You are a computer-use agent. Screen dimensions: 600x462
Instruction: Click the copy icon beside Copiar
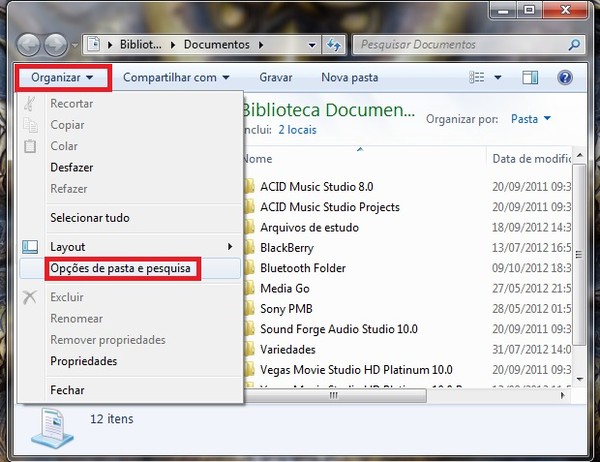[x=30, y=125]
